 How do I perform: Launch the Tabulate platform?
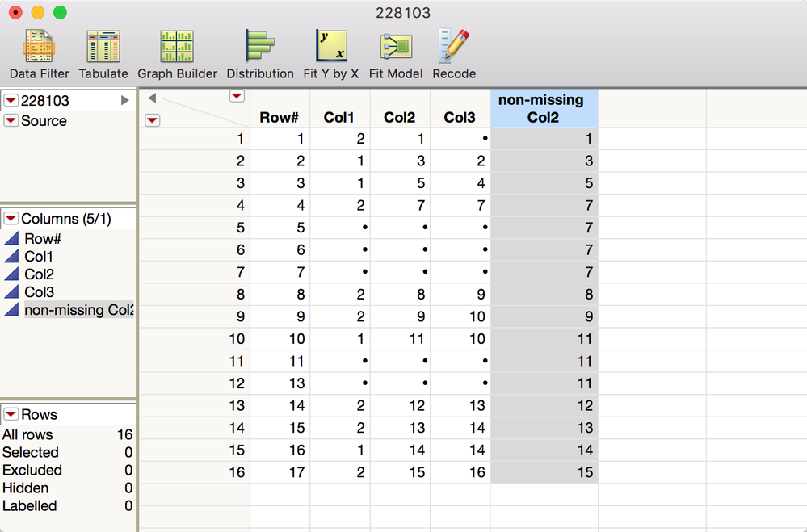tap(103, 55)
